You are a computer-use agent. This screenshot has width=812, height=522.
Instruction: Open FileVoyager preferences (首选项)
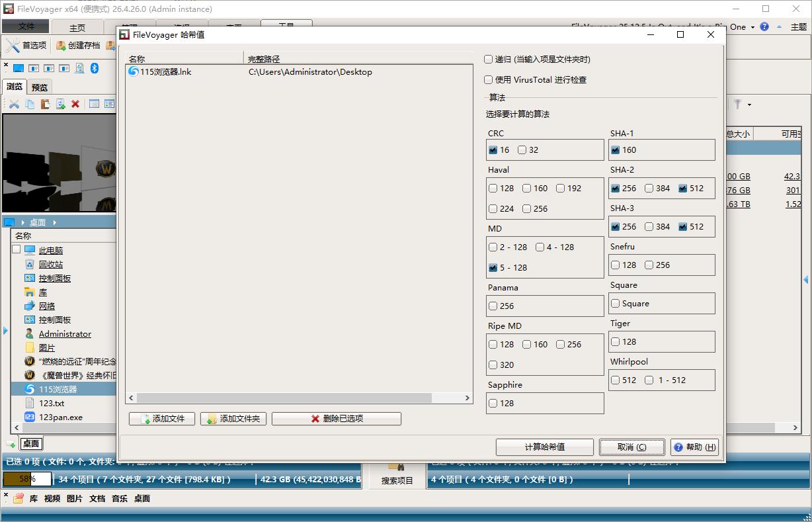coord(27,46)
